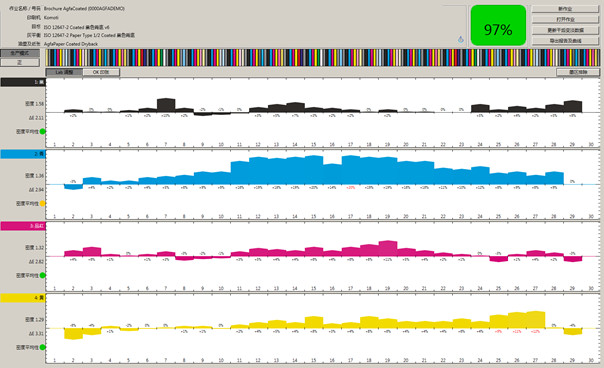This screenshot has width=604, height=368.
Task: Click the green 97% score indicator
Action: pyautogui.click(x=498, y=25)
